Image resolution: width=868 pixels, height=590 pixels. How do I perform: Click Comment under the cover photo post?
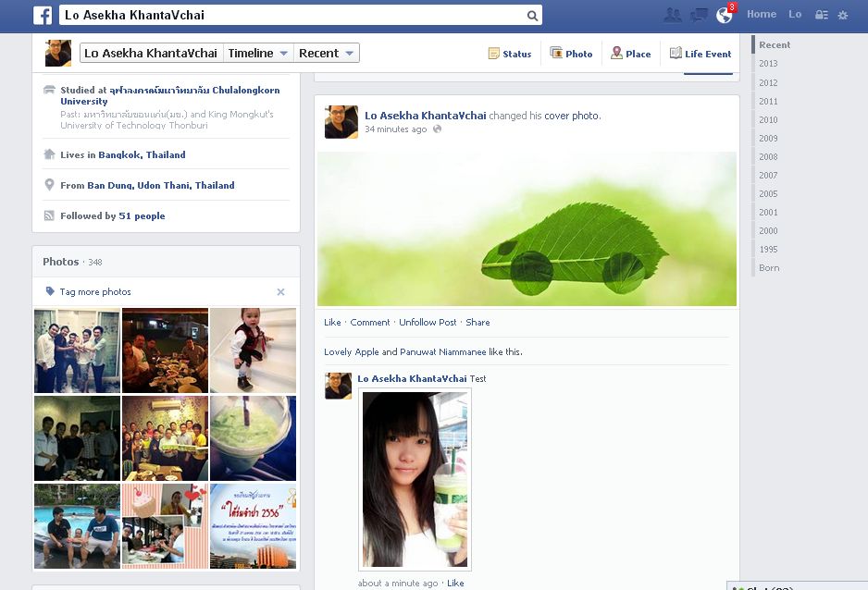click(x=370, y=323)
